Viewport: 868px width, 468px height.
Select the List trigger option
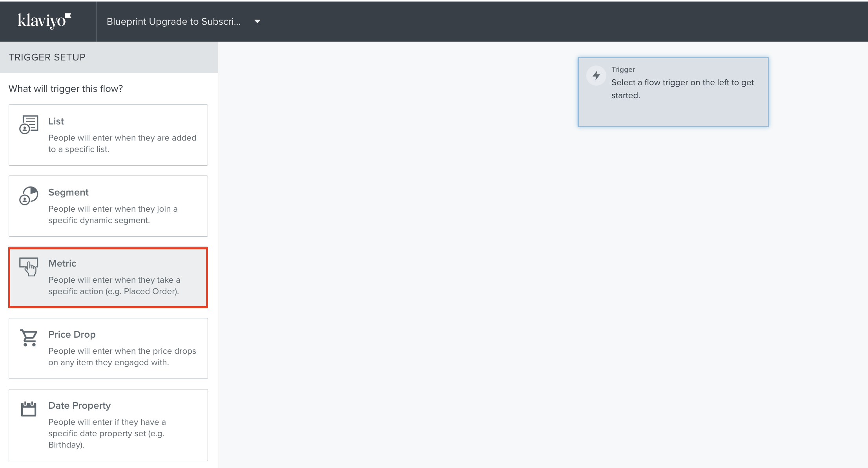pyautogui.click(x=108, y=135)
